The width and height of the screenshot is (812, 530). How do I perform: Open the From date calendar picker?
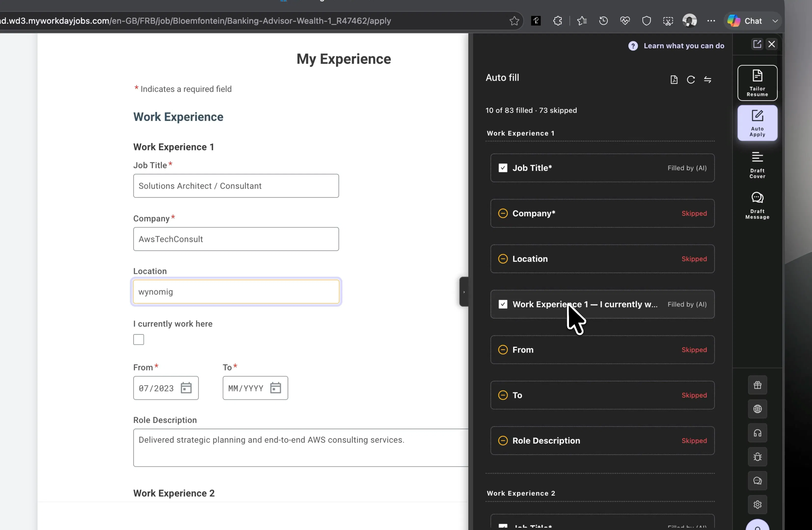click(x=186, y=388)
